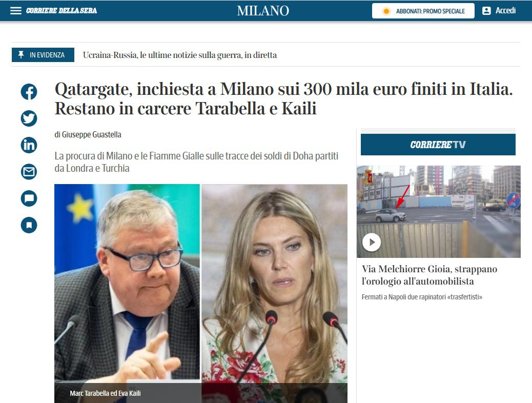This screenshot has height=403, width=532.
Task: Open the MILANO section heading
Action: (x=263, y=11)
